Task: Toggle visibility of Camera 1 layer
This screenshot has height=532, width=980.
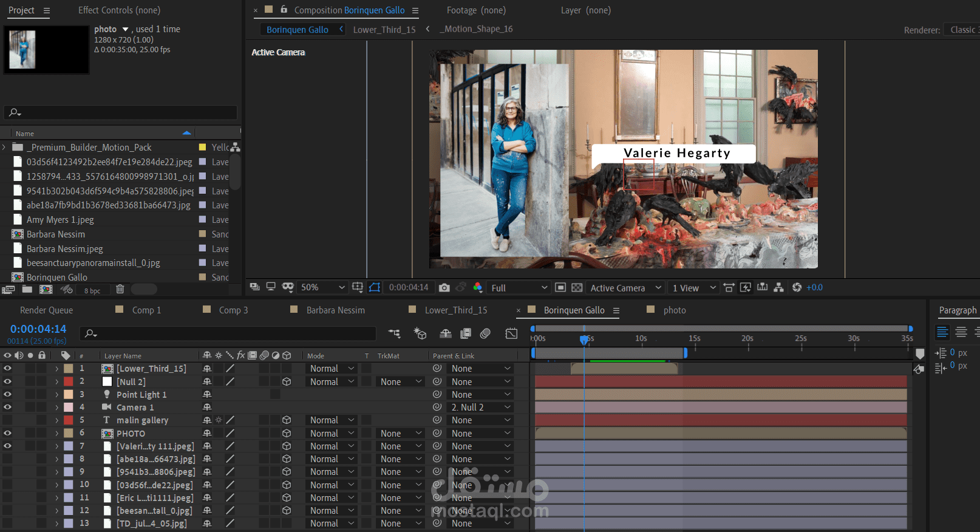Action: click(x=8, y=407)
